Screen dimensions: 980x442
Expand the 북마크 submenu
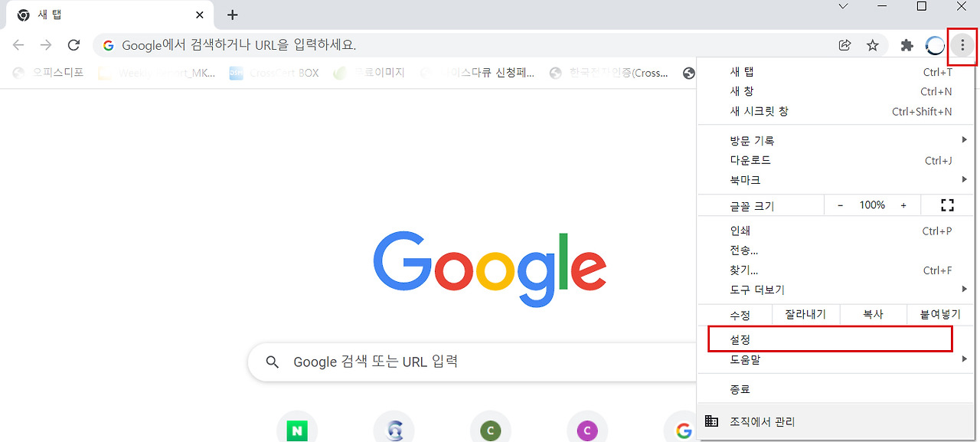click(835, 181)
